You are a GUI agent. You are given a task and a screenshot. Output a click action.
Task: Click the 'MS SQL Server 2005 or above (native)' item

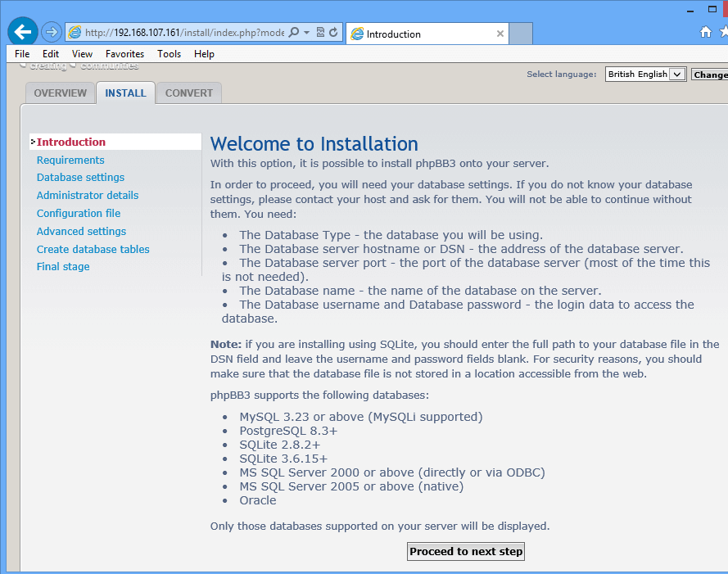coord(351,486)
